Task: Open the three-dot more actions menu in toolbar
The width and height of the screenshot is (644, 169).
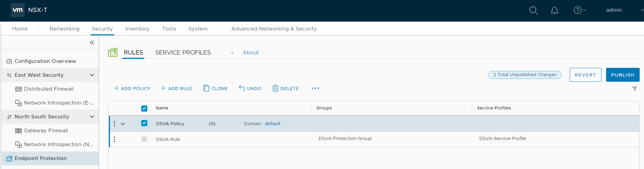Action: [x=315, y=89]
